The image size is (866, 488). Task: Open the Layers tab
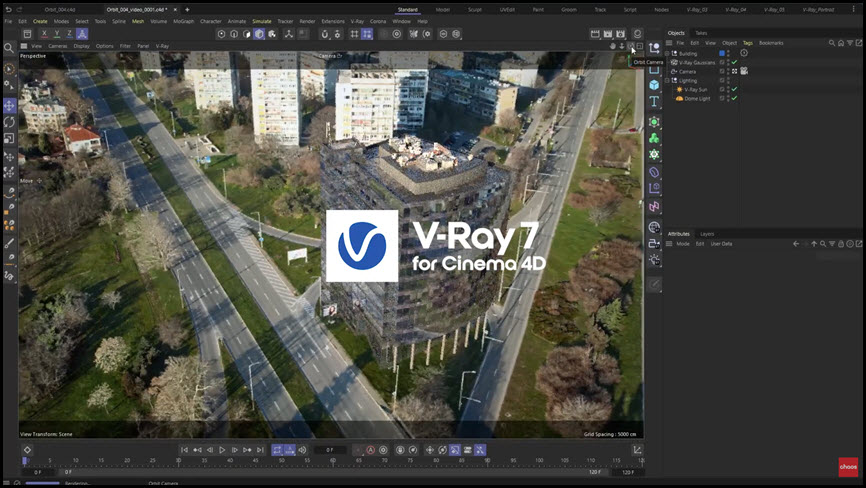pyautogui.click(x=706, y=234)
